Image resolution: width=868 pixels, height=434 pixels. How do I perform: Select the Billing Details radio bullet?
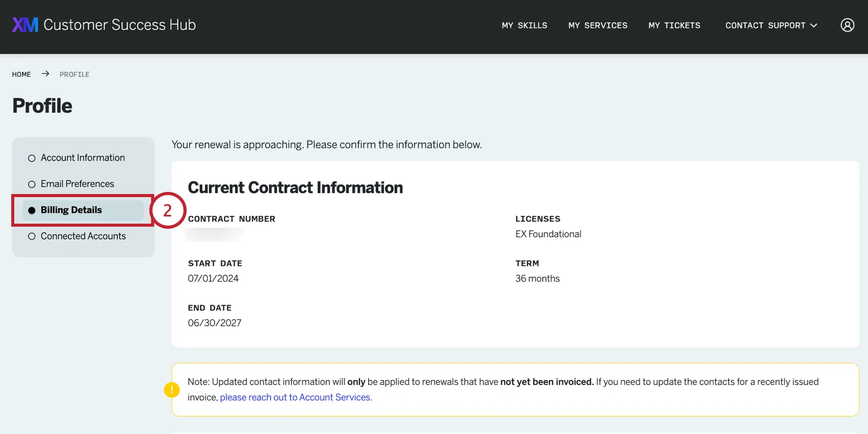click(x=32, y=210)
